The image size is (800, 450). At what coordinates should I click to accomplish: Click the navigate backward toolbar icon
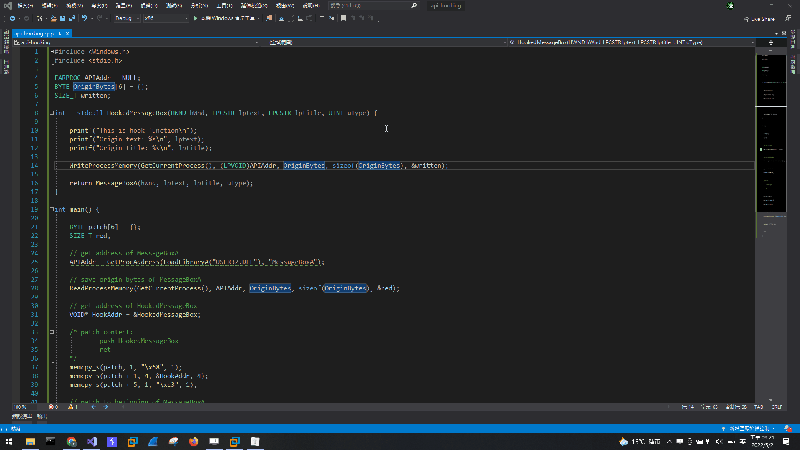(12, 18)
